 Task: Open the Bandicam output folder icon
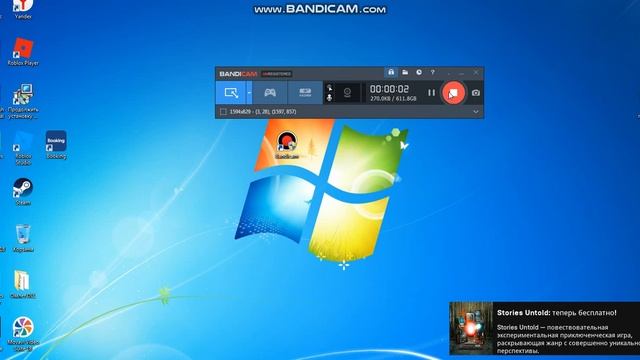(x=405, y=73)
